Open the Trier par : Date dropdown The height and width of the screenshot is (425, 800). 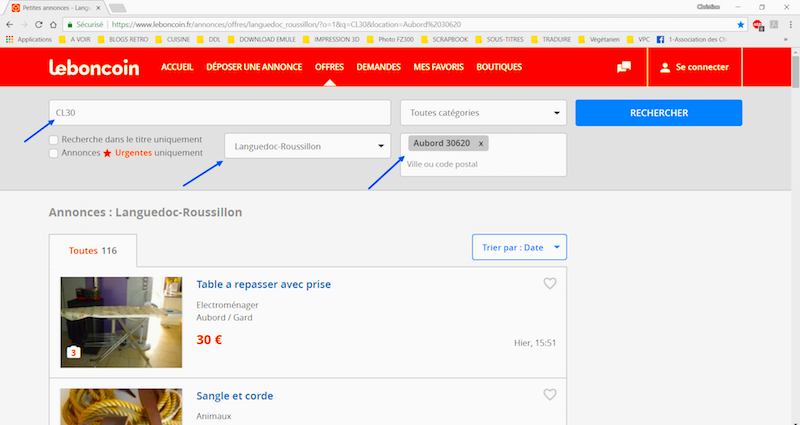coord(519,247)
